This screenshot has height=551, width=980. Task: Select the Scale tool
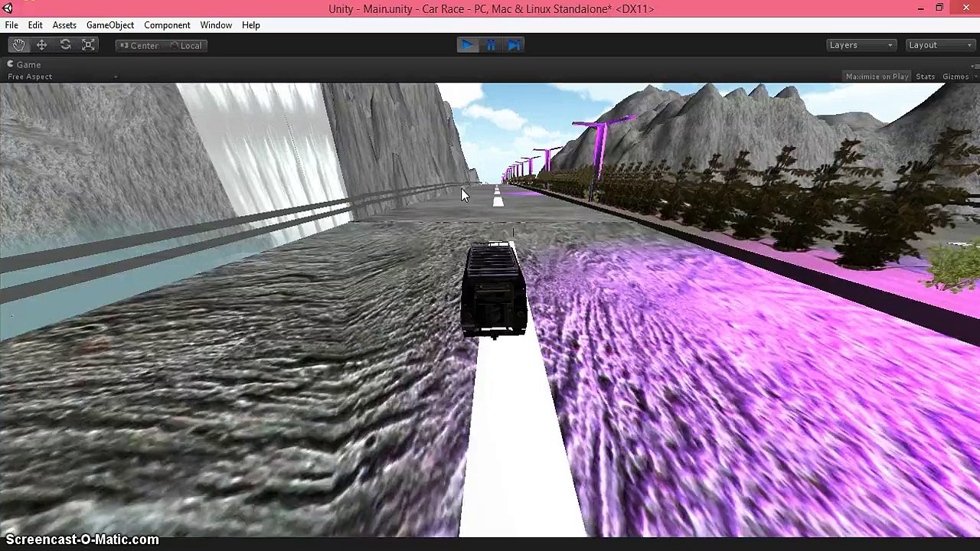click(89, 45)
